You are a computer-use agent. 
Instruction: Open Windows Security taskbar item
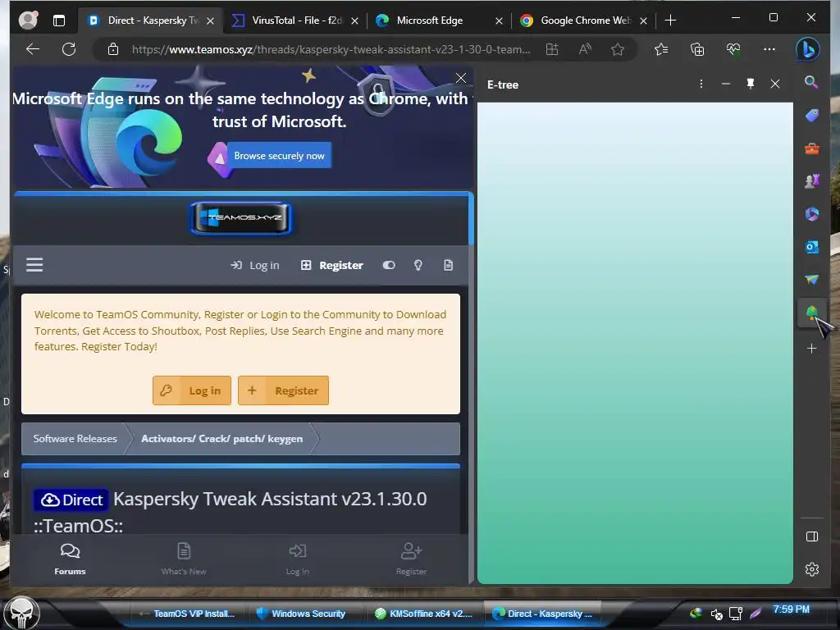click(301, 614)
